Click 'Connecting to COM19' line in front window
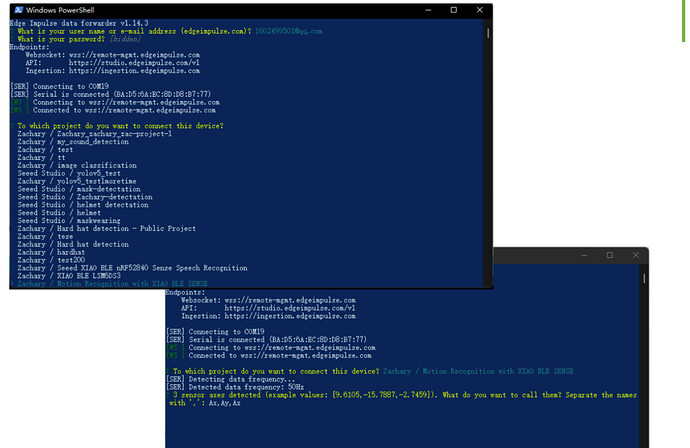The image size is (690, 448). point(59,86)
